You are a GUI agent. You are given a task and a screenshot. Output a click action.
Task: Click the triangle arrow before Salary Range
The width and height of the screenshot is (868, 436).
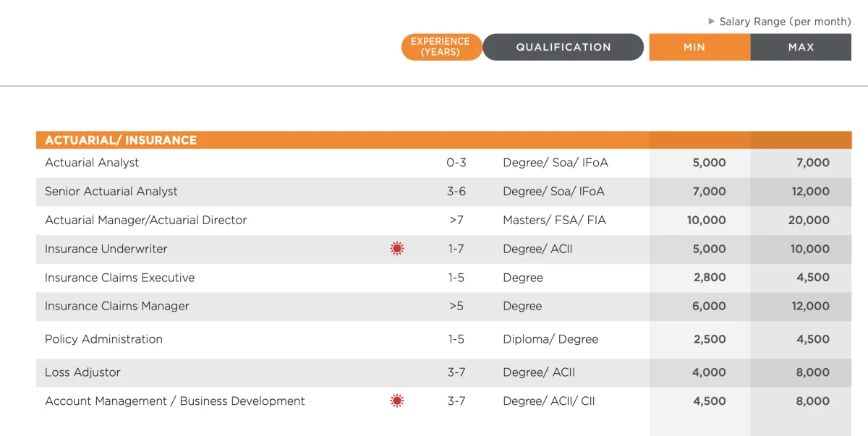click(x=711, y=22)
